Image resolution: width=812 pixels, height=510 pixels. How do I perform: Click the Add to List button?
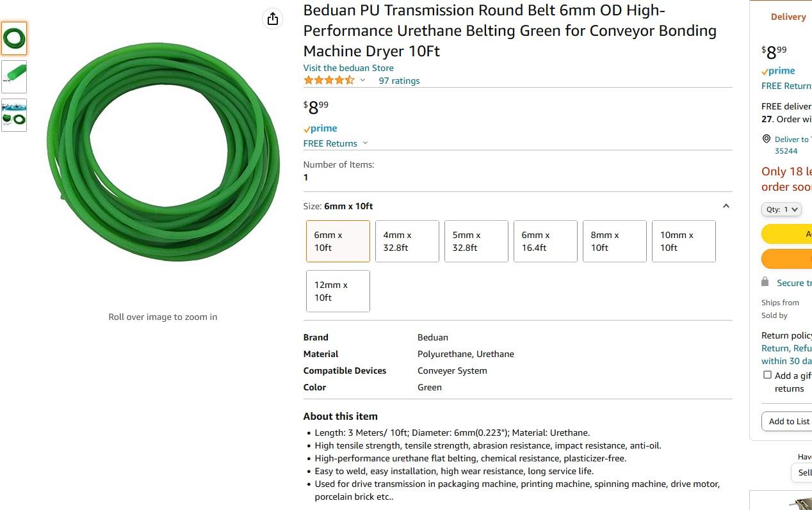pyautogui.click(x=789, y=421)
